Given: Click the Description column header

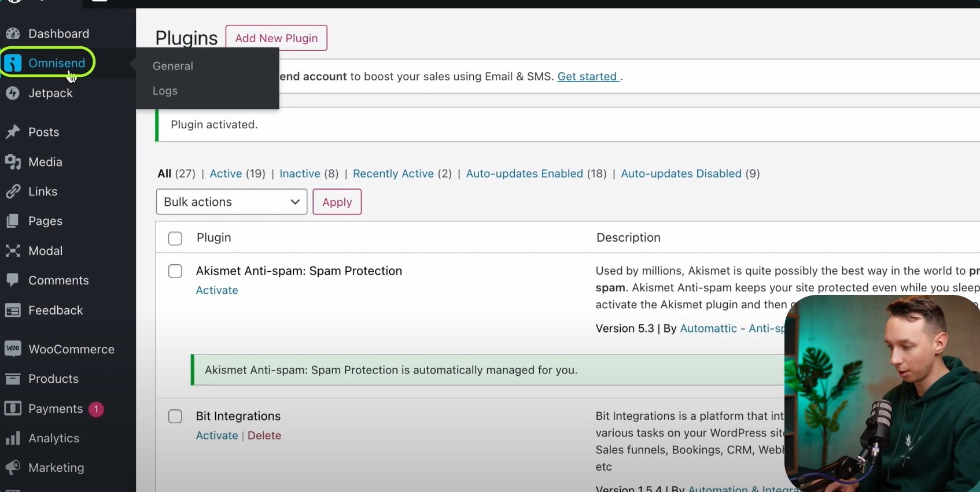Looking at the screenshot, I should point(628,238).
